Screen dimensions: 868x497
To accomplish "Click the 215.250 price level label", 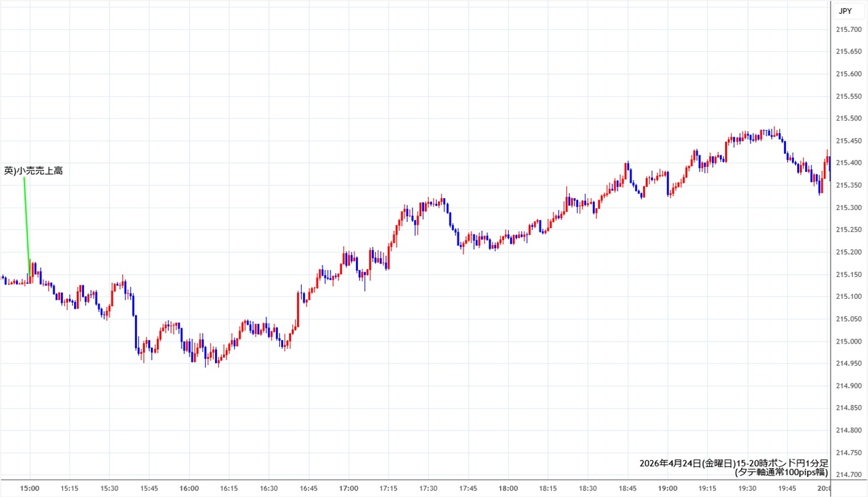I will pyautogui.click(x=847, y=230).
